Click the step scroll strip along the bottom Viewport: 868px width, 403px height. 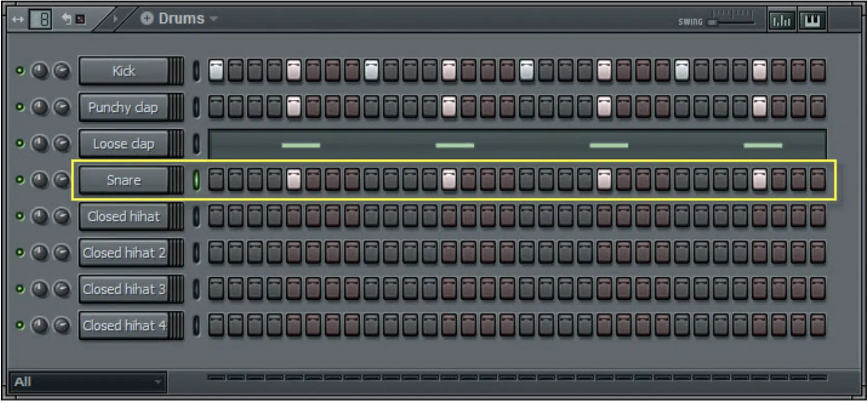[x=517, y=378]
